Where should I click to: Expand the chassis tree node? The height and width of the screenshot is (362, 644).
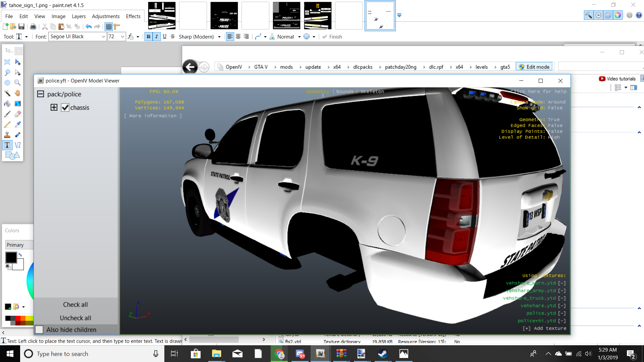point(54,107)
